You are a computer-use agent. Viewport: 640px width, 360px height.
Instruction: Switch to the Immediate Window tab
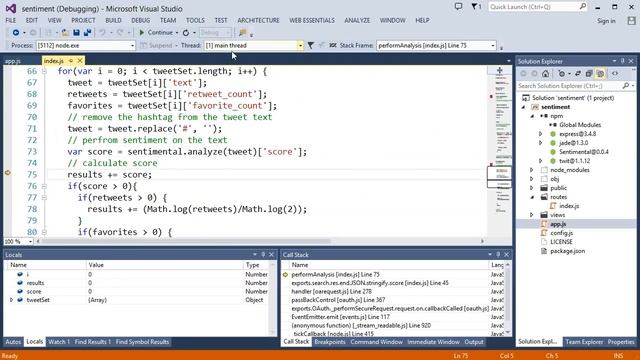tap(433, 342)
